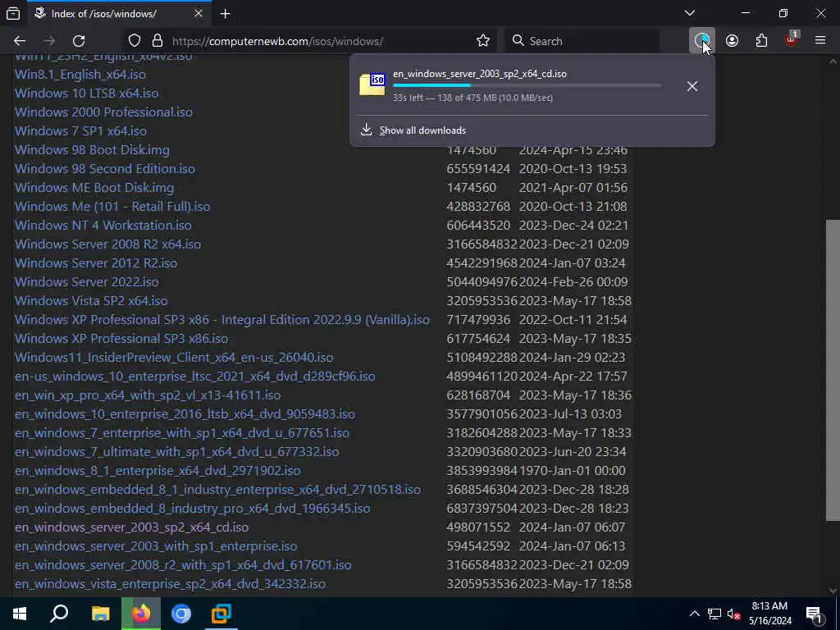Open File Explorer from taskbar
The image size is (840, 630).
coord(100,614)
